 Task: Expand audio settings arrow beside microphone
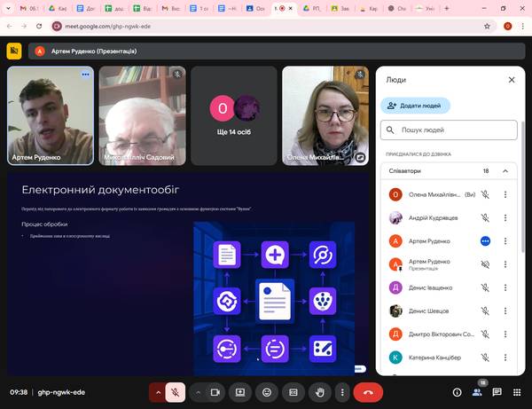click(x=158, y=391)
